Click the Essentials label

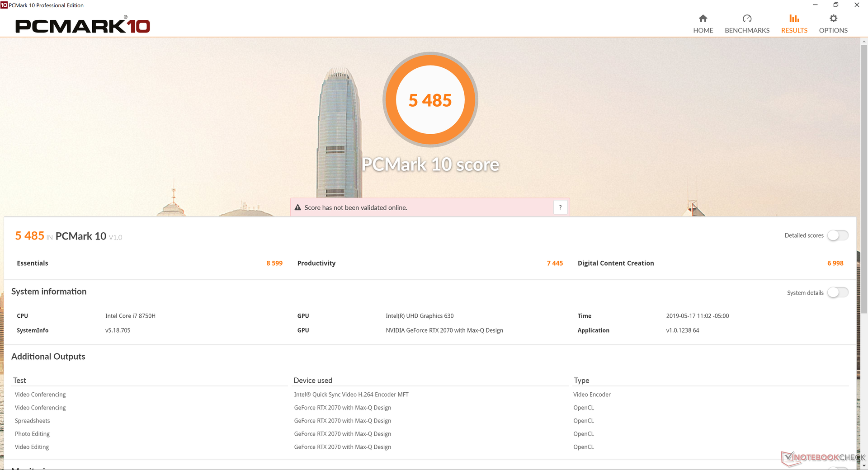tap(33, 263)
